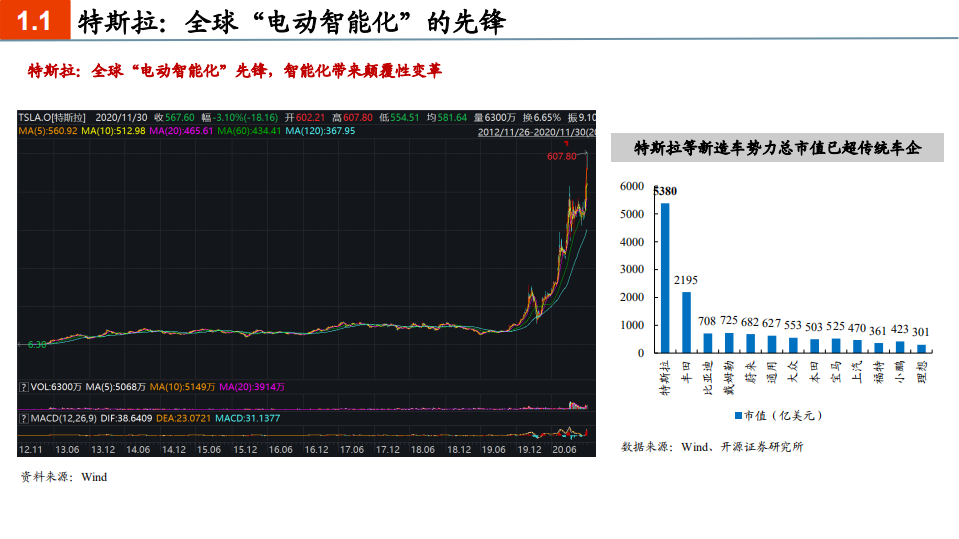
Task: Click the 553 value for 大众
Action: 793,325
